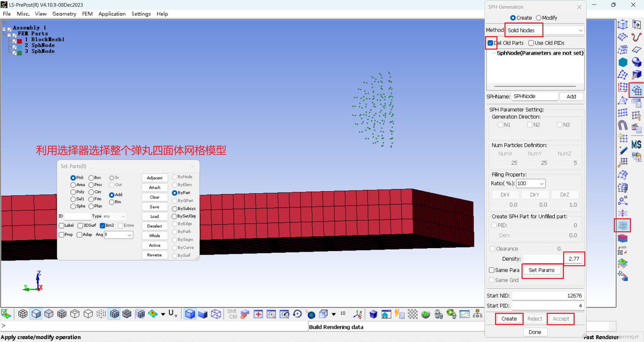This screenshot has height=342, width=644.
Task: Click the Done button
Action: pos(535,332)
